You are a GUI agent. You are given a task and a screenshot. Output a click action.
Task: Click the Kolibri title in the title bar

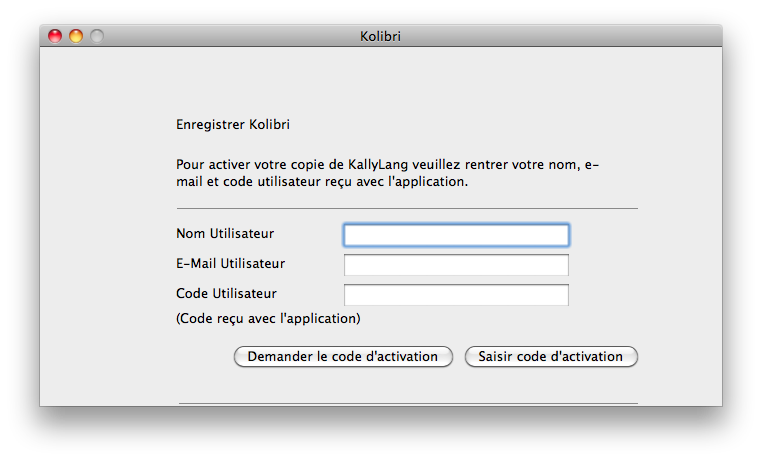click(380, 36)
